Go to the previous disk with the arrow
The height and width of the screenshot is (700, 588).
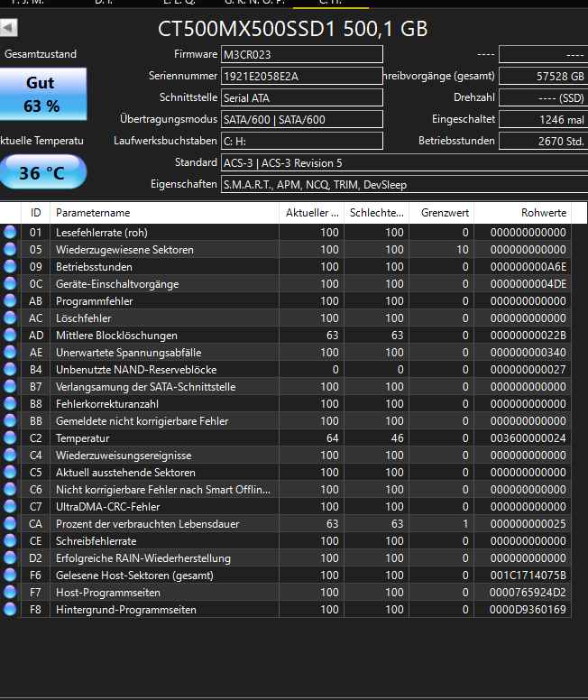(8, 28)
